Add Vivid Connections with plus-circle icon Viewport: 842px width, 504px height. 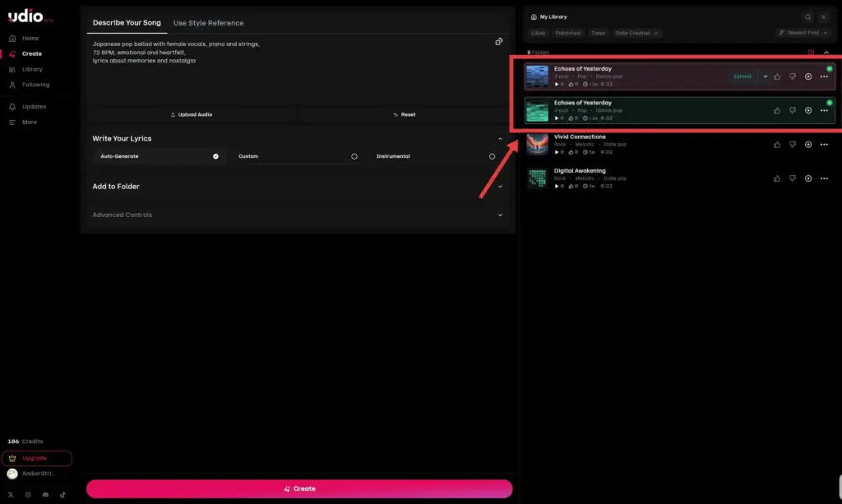click(x=808, y=145)
